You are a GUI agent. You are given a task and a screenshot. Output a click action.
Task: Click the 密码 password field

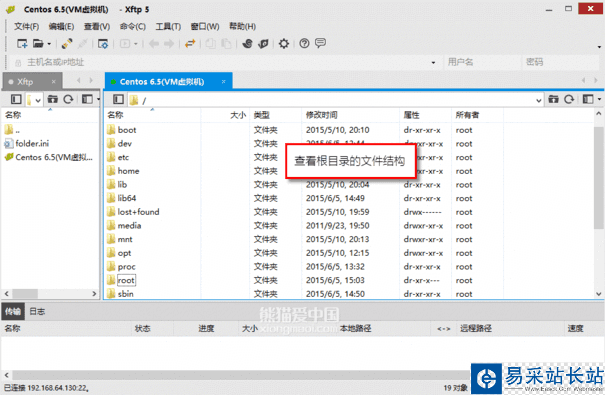(x=560, y=62)
